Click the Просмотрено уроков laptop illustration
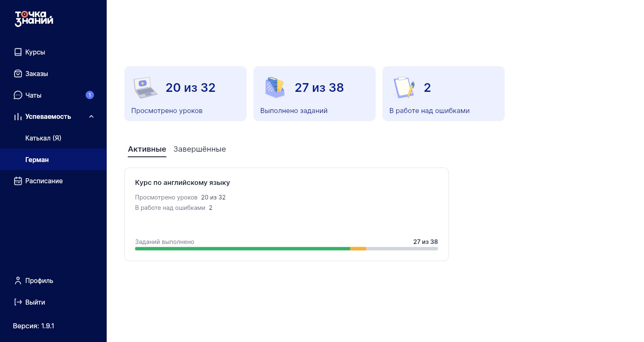Image resolution: width=644 pixels, height=342 pixels. coord(145,87)
